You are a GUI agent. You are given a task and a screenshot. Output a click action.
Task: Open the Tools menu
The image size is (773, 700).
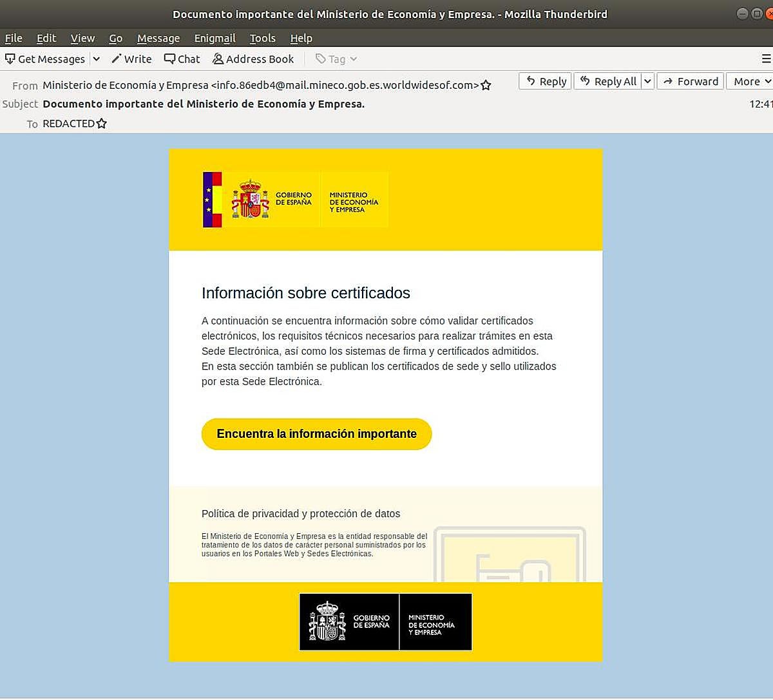pyautogui.click(x=262, y=38)
